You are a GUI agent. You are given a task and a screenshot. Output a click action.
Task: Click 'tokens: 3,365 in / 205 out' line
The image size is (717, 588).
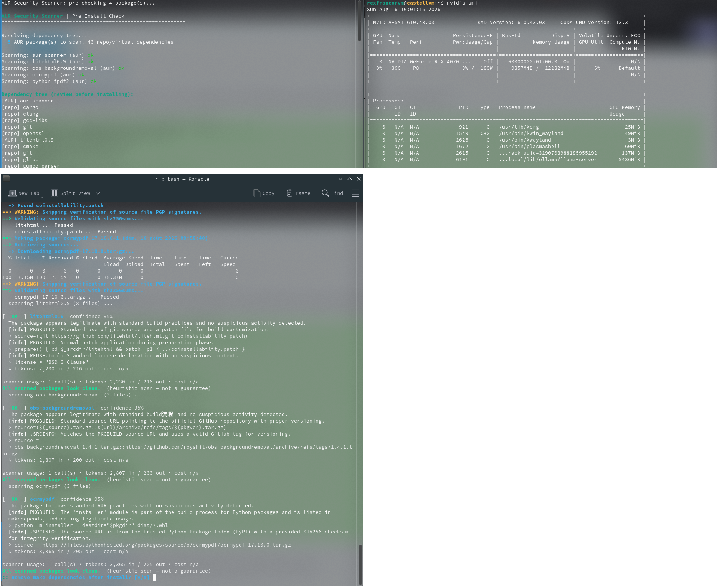coord(68,551)
